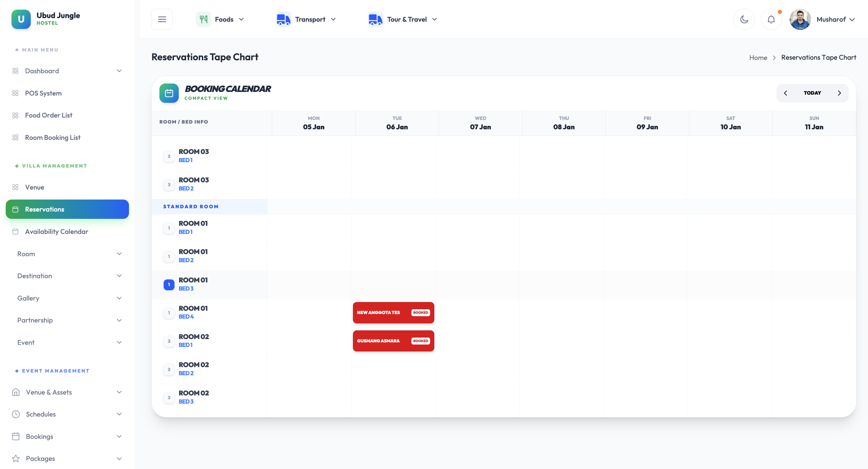The image size is (868, 469).
Task: Collapse the Dashboard menu item
Action: point(119,71)
